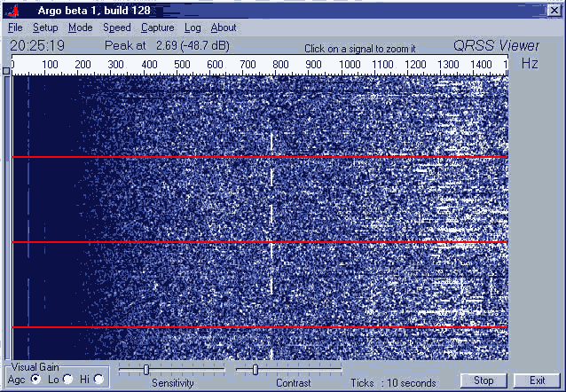Image resolution: width=566 pixels, height=392 pixels.
Task: Click the Contrast slider handle
Action: pyautogui.click(x=255, y=370)
